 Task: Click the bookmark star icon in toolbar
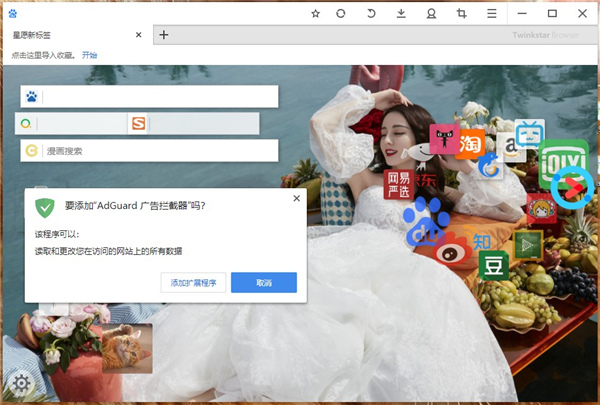click(316, 14)
